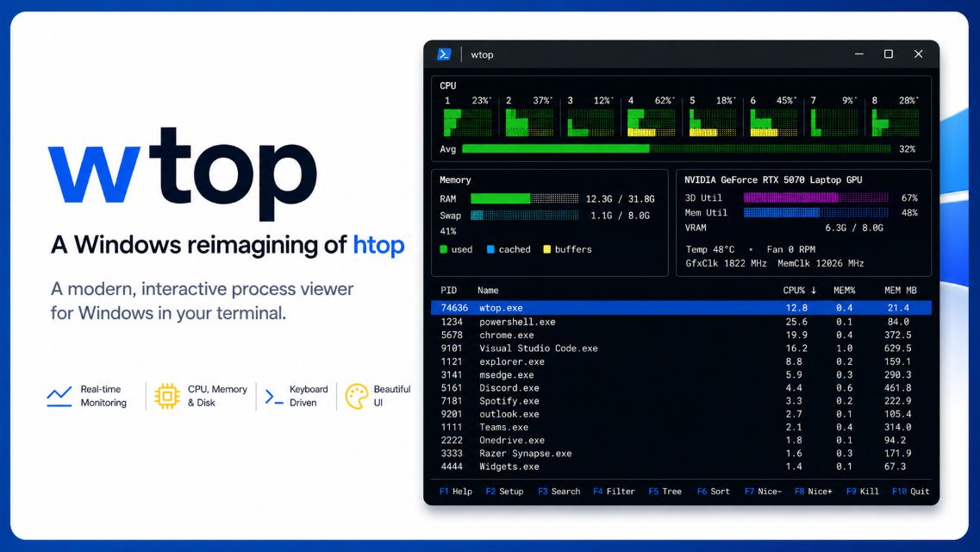Click the CPU core 2 graph at 37%
The height and width of the screenshot is (552, 980).
coord(528,122)
